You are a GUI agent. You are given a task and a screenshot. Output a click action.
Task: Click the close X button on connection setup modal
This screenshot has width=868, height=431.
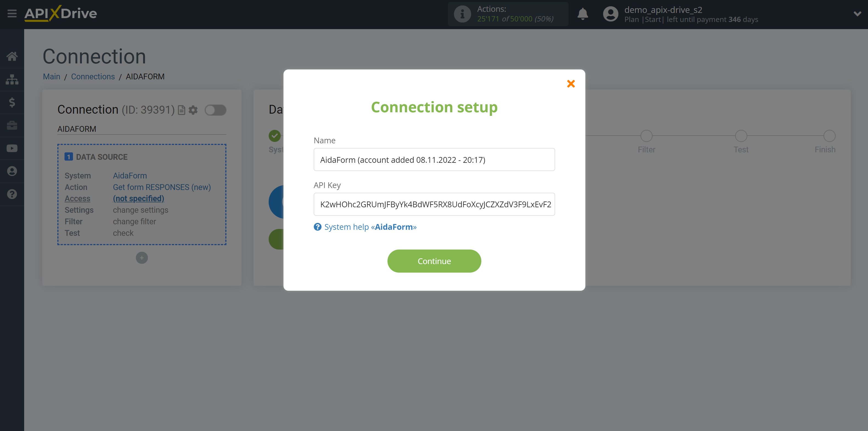571,83
